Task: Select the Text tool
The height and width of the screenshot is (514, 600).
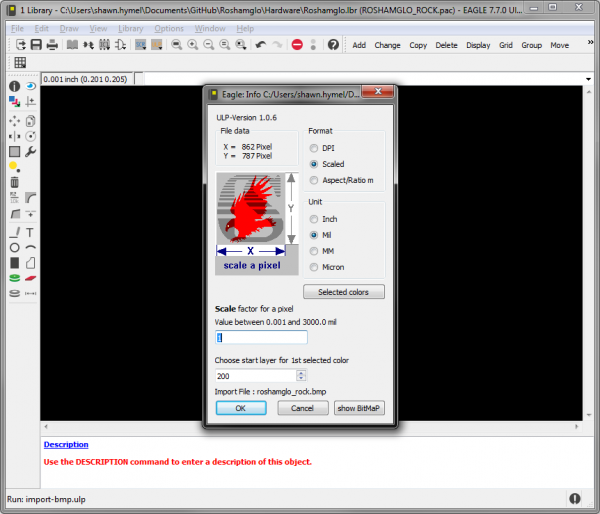Action: (31, 232)
